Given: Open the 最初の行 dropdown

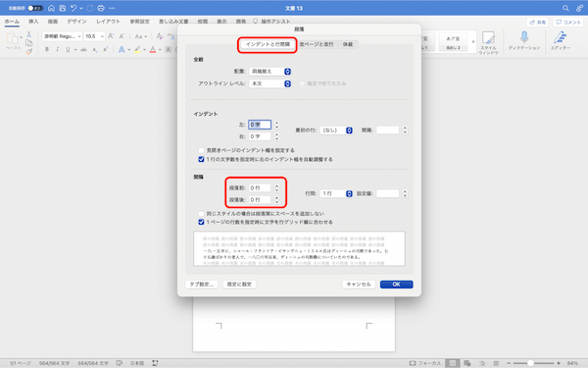Looking at the screenshot, I should click(336, 131).
